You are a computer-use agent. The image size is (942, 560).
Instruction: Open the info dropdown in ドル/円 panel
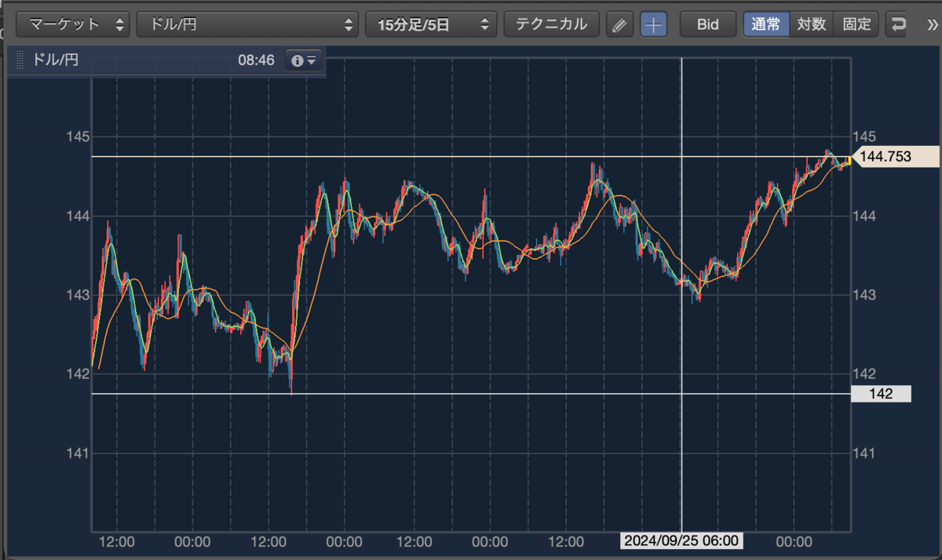(303, 60)
